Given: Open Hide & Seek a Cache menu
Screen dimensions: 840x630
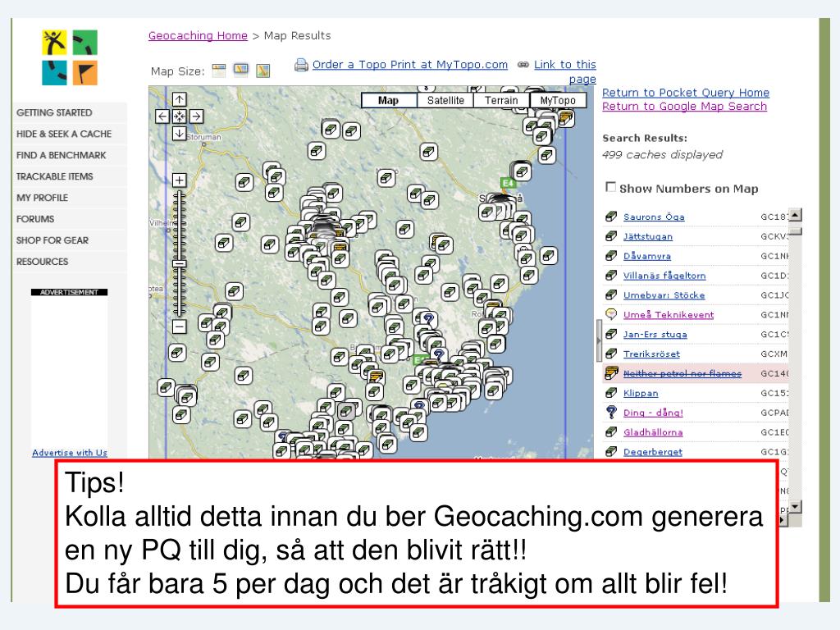Looking at the screenshot, I should (64, 134).
